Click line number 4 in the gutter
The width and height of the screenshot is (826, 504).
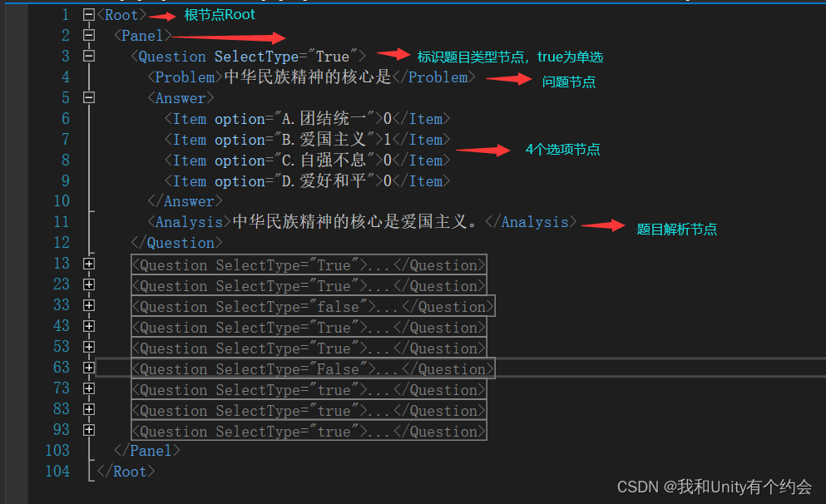coord(66,77)
